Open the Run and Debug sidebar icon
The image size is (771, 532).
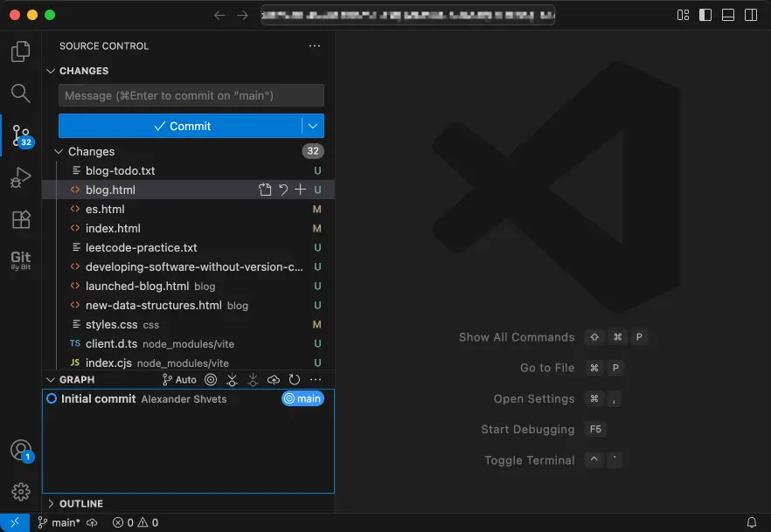pos(20,177)
